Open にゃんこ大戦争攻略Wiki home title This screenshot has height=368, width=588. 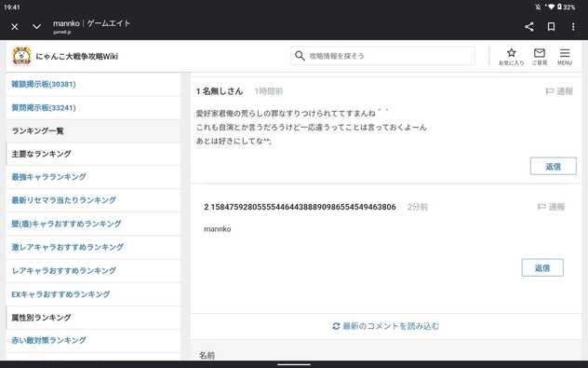77,56
